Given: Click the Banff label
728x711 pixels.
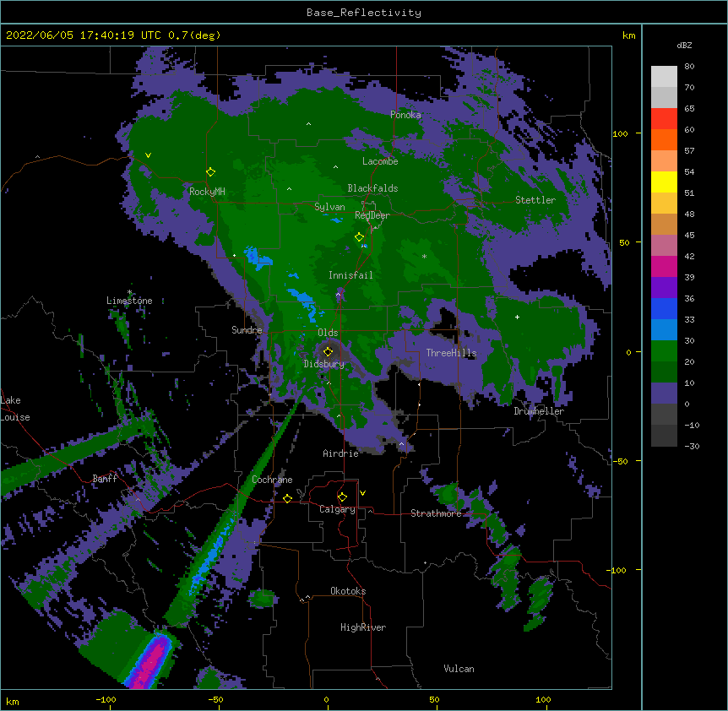Looking at the screenshot, I should 105,479.
